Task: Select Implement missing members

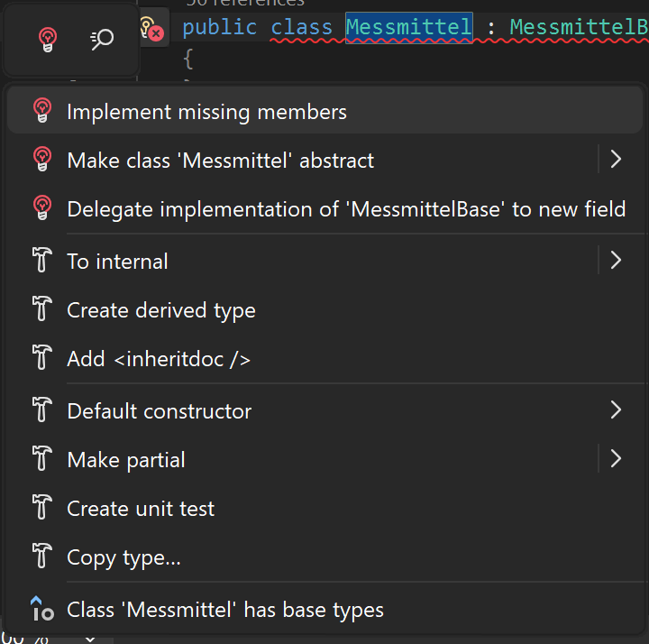Action: (324, 111)
